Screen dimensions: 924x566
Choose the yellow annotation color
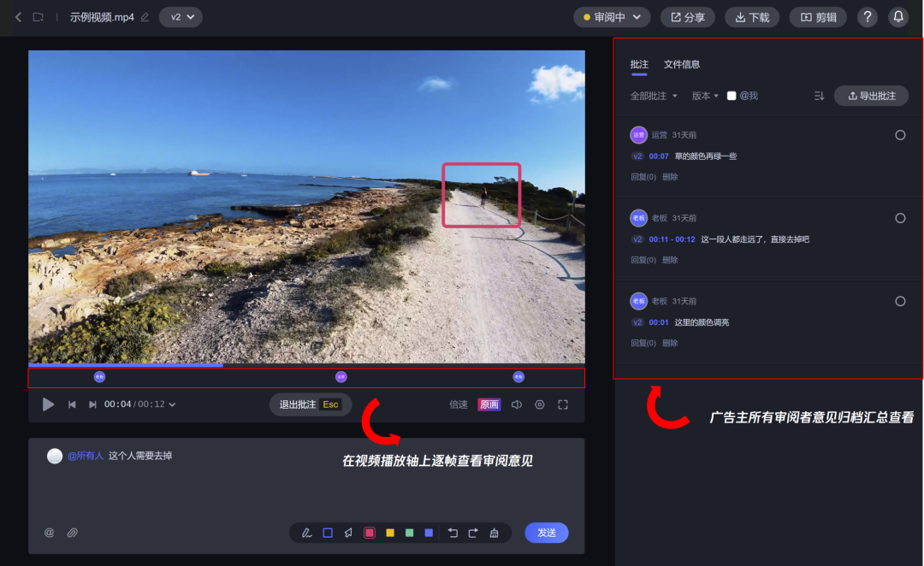click(x=390, y=533)
